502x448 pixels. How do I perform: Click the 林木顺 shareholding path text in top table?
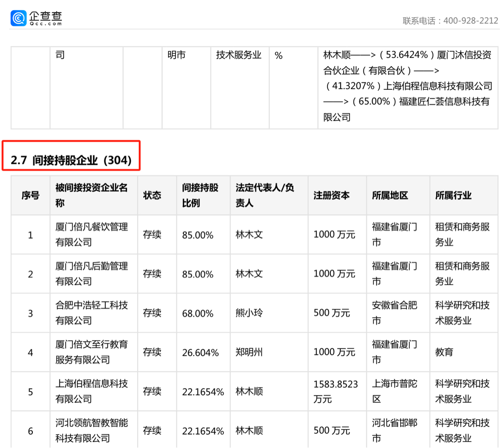pyautogui.click(x=407, y=86)
